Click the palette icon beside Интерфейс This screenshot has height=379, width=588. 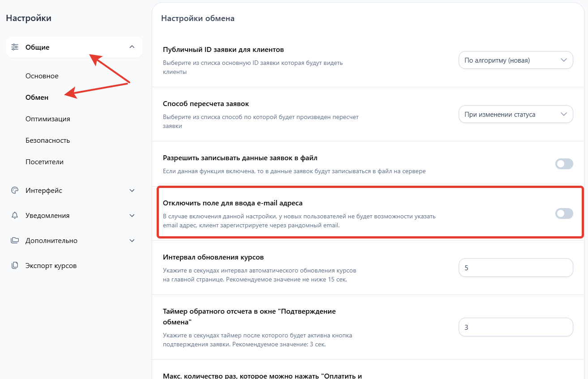click(15, 190)
